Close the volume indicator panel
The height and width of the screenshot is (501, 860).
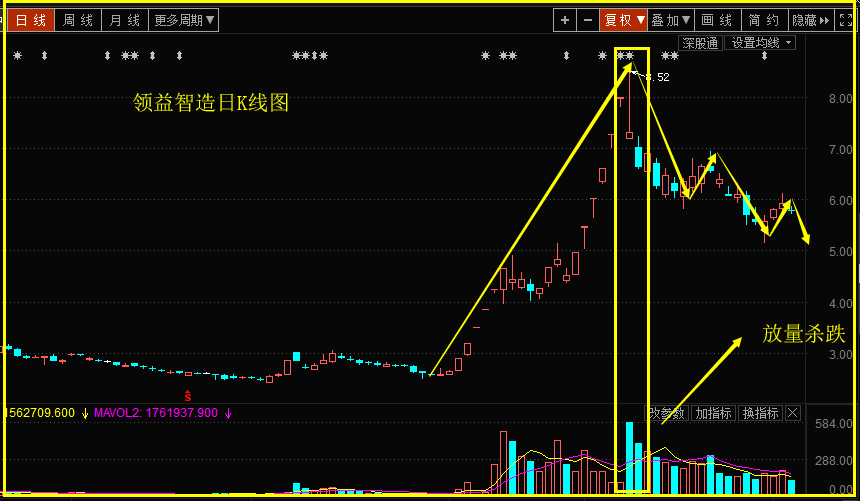[x=793, y=413]
